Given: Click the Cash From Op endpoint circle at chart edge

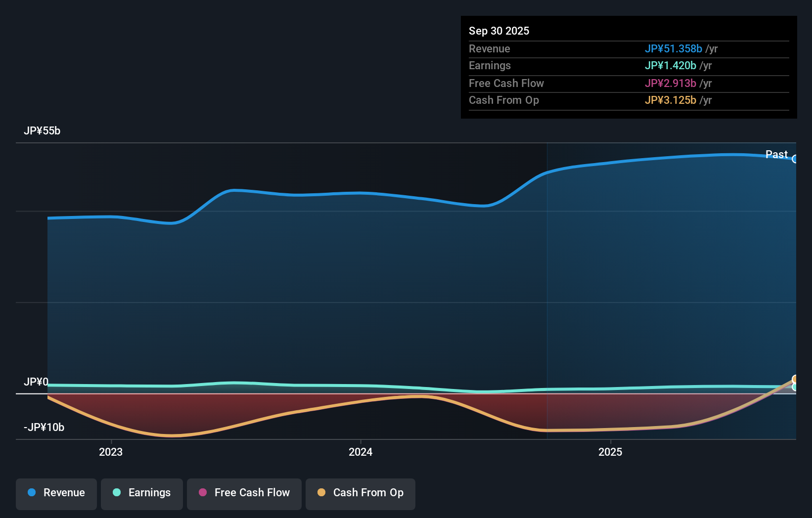Looking at the screenshot, I should pos(795,379).
